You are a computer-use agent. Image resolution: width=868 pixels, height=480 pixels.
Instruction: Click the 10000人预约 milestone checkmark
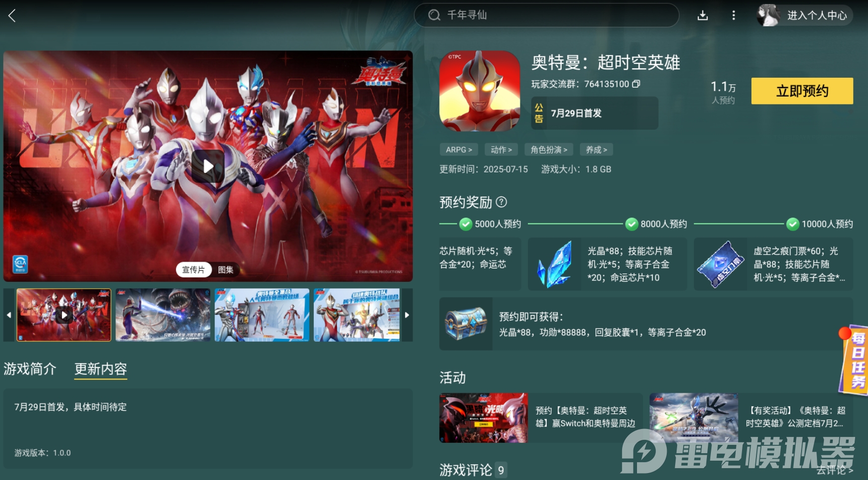(793, 224)
